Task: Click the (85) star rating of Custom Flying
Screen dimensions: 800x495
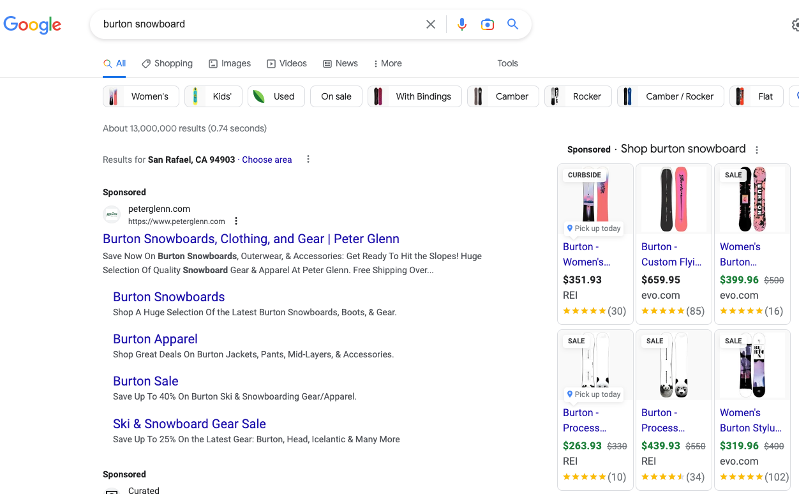Action: coord(673,311)
